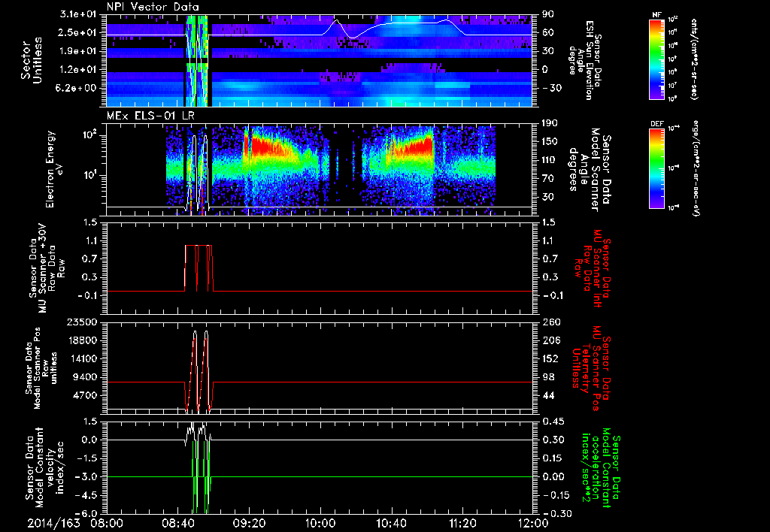Click the "190" scanner angle tick label
The width and height of the screenshot is (770, 532).
click(551, 123)
